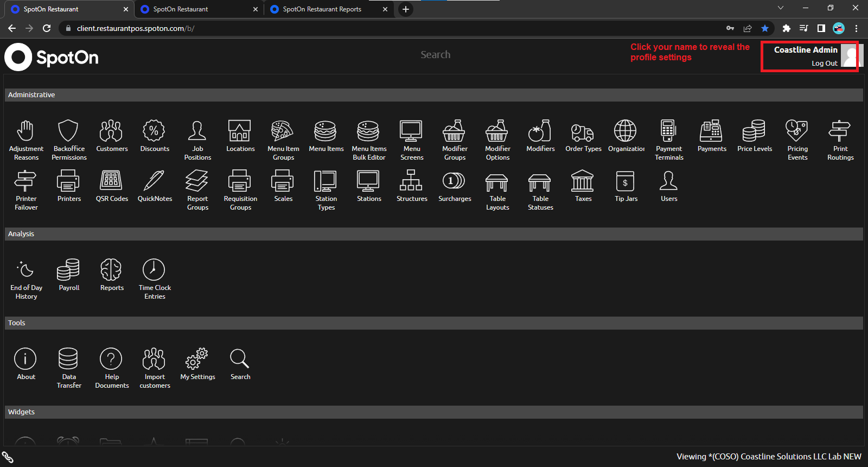Open Modifier Groups
868x467 pixels.
pos(455,140)
